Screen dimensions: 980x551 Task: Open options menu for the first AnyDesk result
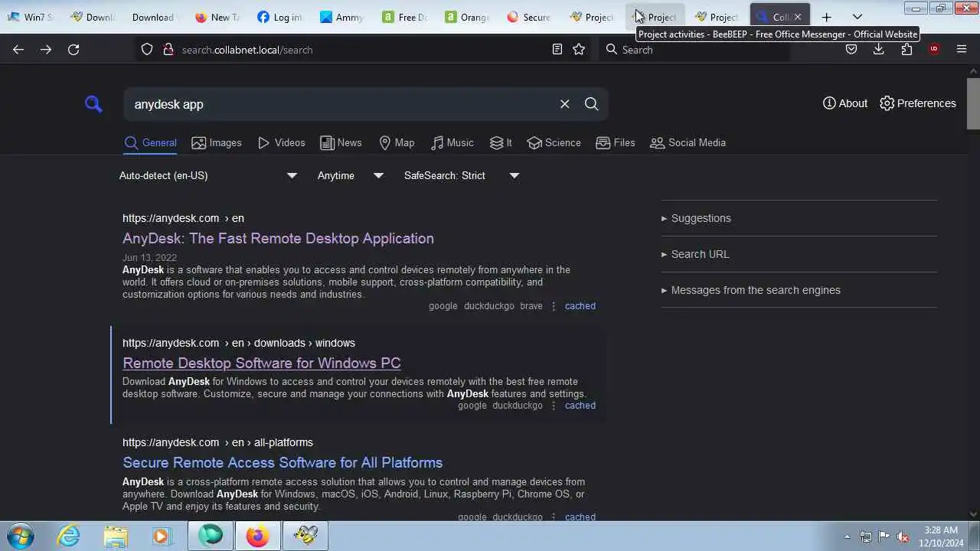[554, 306]
